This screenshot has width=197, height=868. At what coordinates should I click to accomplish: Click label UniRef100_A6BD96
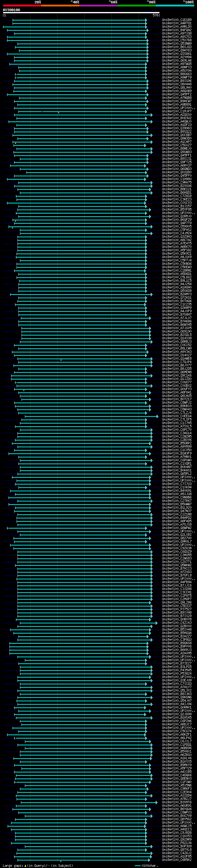177,748
